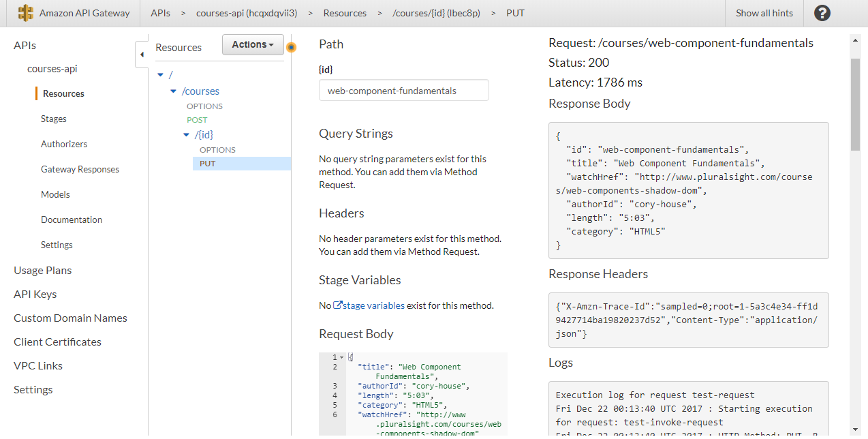Select the /{id} resource
This screenshot has height=439, width=868.
pyautogui.click(x=204, y=135)
